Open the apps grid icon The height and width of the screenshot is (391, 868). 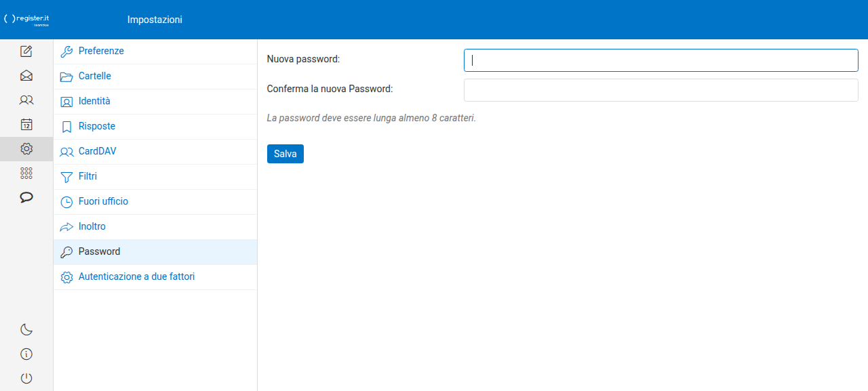click(26, 173)
